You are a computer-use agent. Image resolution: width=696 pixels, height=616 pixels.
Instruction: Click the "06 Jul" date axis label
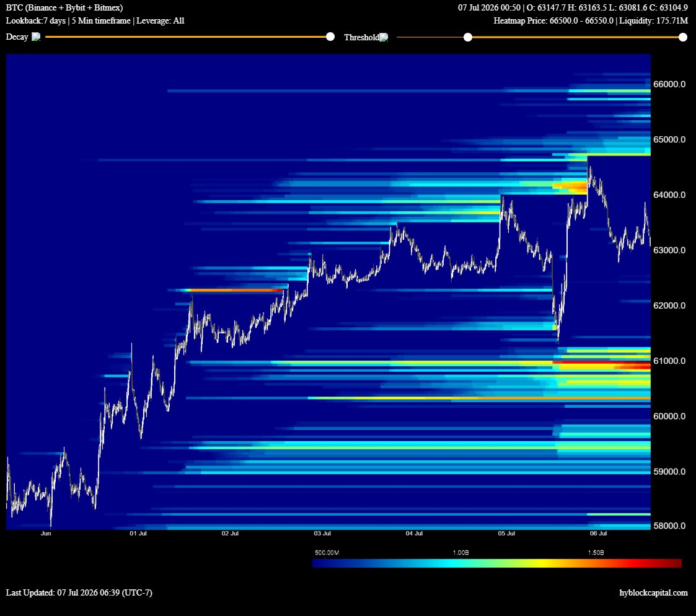[x=598, y=534]
